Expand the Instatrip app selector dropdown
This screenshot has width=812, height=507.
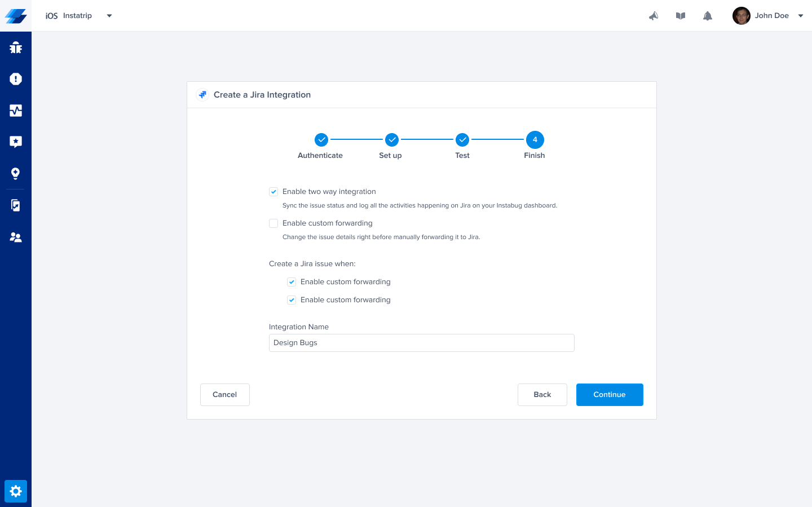tap(109, 16)
